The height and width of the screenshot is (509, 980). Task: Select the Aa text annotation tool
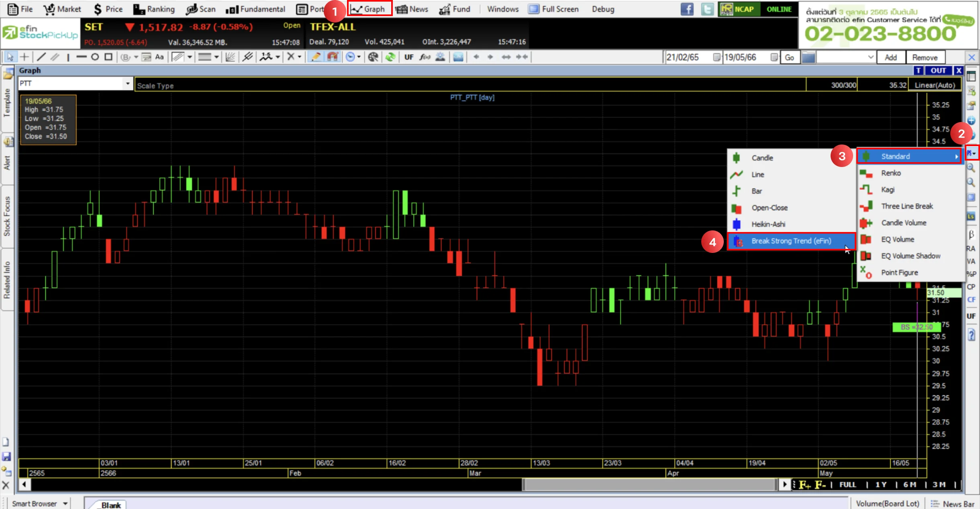(x=159, y=57)
